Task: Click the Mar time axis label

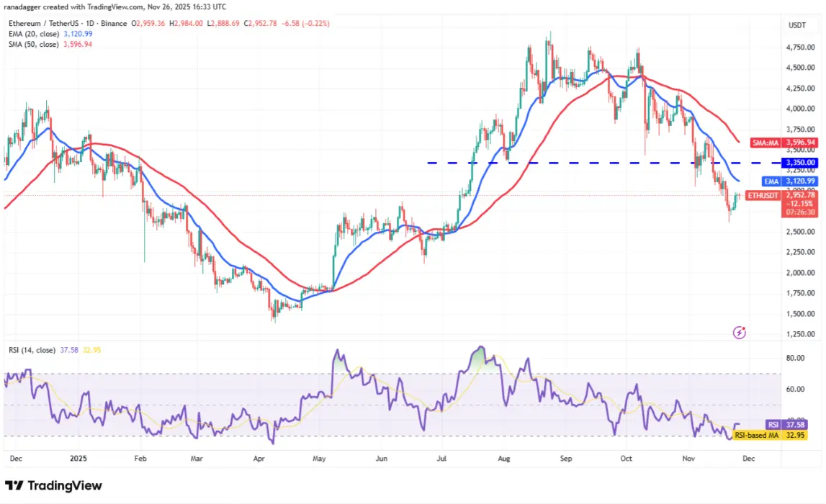Action: [197, 459]
